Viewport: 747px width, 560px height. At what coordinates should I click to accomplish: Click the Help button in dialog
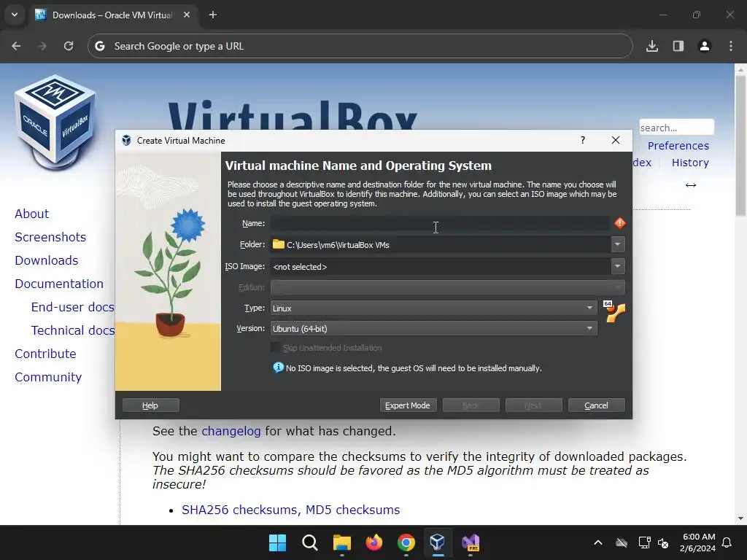[150, 405]
